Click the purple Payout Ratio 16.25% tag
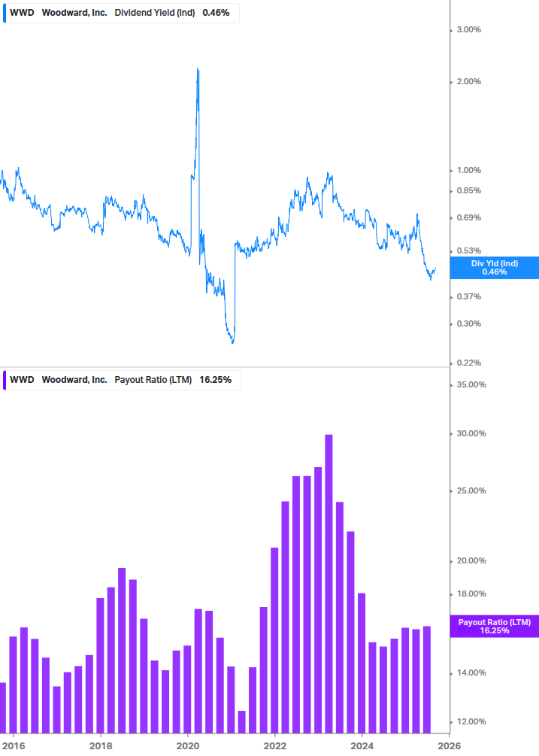Image resolution: width=539 pixels, height=756 pixels. click(x=494, y=627)
